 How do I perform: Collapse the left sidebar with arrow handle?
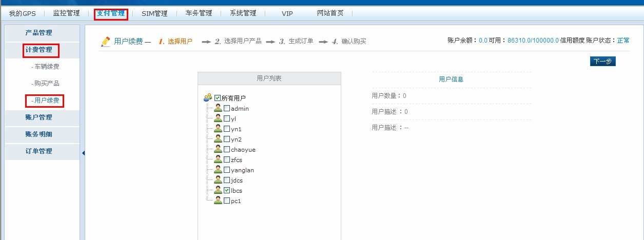83,153
